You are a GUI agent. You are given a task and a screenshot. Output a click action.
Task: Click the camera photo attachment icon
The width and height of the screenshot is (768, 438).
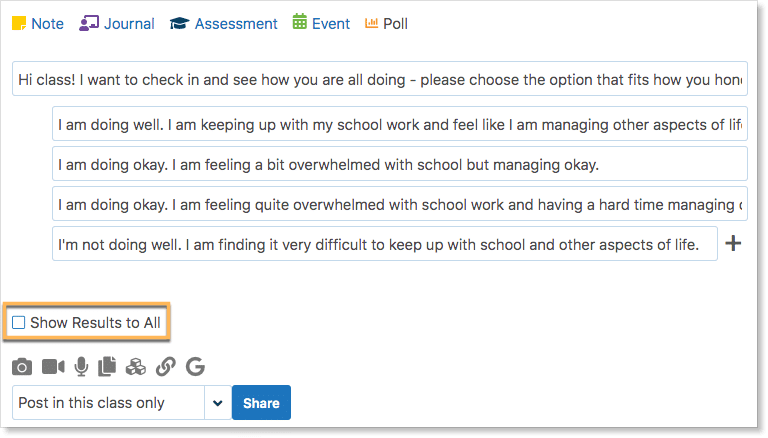tap(21, 367)
